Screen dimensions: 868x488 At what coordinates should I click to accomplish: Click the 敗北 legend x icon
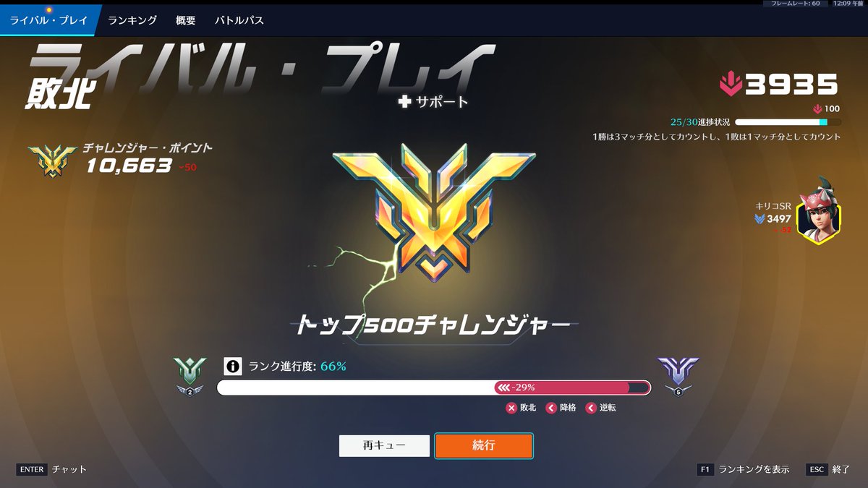511,408
